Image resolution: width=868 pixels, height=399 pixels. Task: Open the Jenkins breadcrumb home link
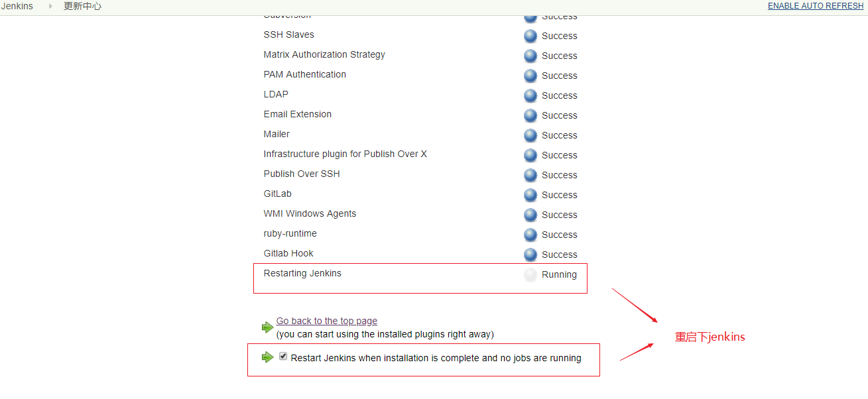[17, 6]
